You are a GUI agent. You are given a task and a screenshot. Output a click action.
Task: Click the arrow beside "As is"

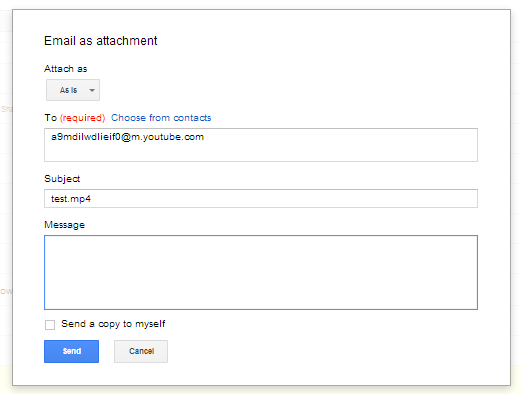pyautogui.click(x=92, y=90)
